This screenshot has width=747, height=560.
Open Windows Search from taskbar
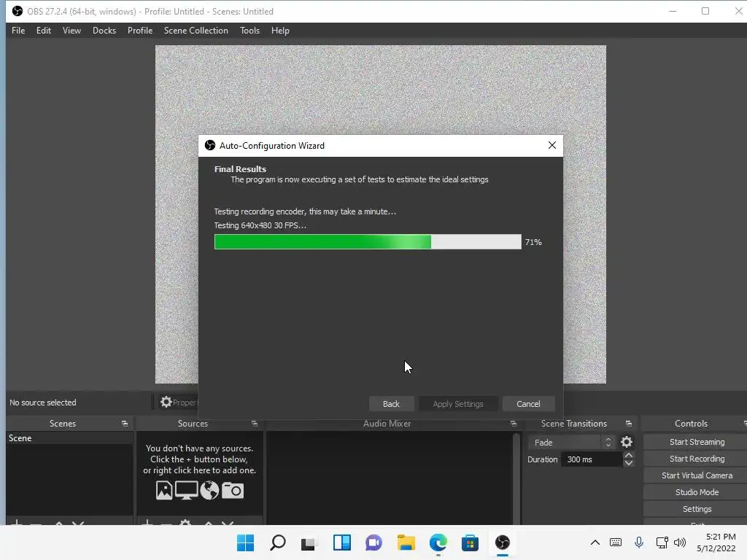pos(278,542)
